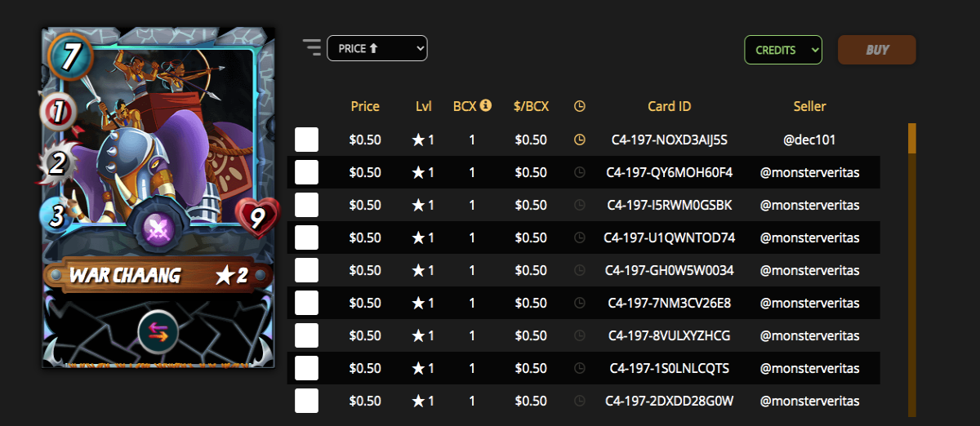Click the BCX info icon in header

(486, 105)
